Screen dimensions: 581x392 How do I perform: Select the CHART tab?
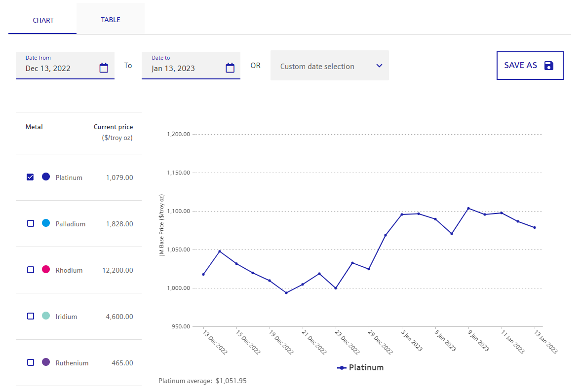(x=43, y=20)
